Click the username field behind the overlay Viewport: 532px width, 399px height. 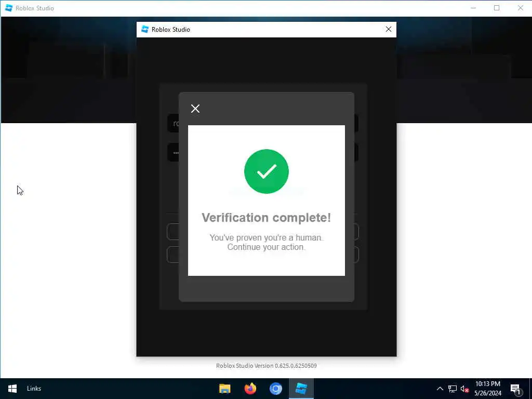pos(263,123)
